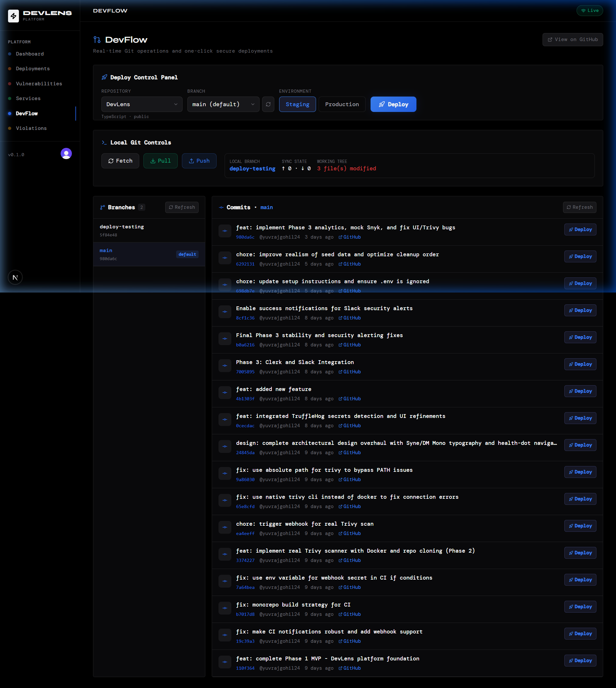The image size is (616, 688).
Task: Click the commit icon for commit 7a64bea
Action: click(x=225, y=582)
